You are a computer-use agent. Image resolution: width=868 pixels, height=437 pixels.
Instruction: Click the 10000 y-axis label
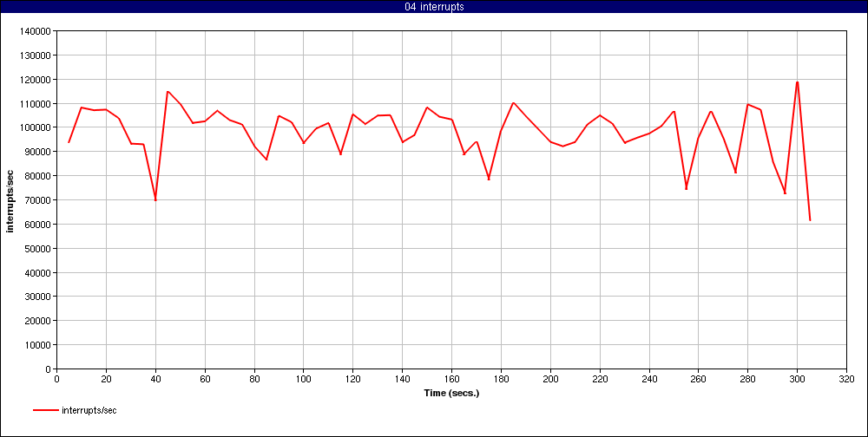(37, 344)
